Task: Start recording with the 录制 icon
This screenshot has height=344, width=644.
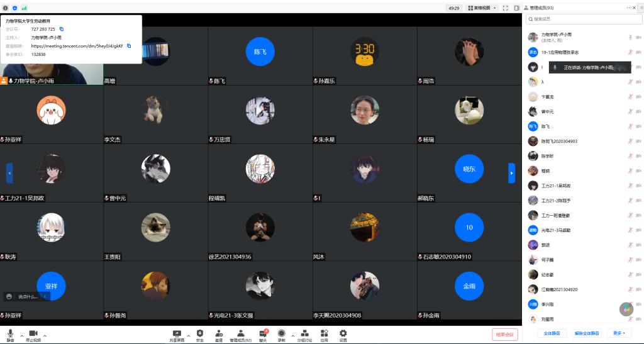Action: [x=281, y=334]
